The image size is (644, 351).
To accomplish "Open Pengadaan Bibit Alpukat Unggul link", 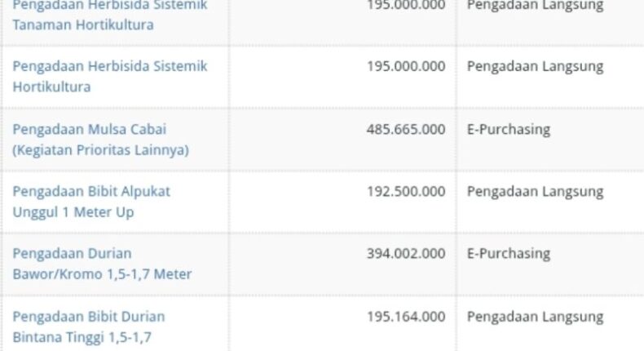I will tap(91, 202).
